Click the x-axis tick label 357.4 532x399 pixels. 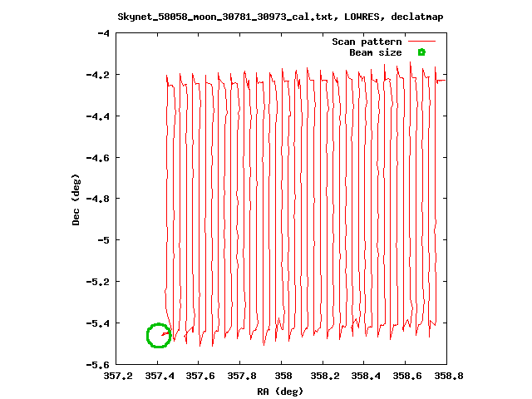click(160, 376)
